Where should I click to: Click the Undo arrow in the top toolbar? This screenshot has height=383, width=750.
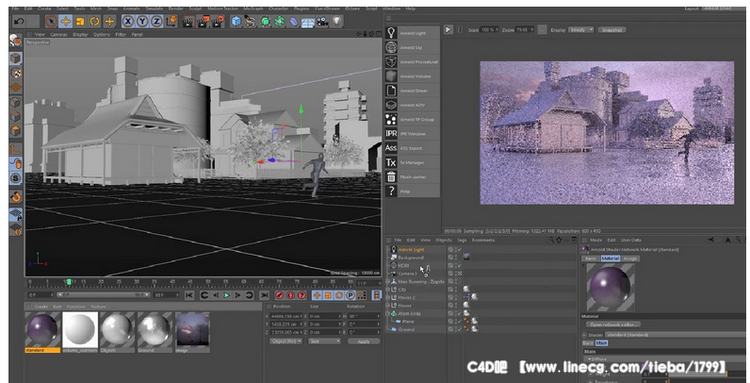click(x=19, y=21)
